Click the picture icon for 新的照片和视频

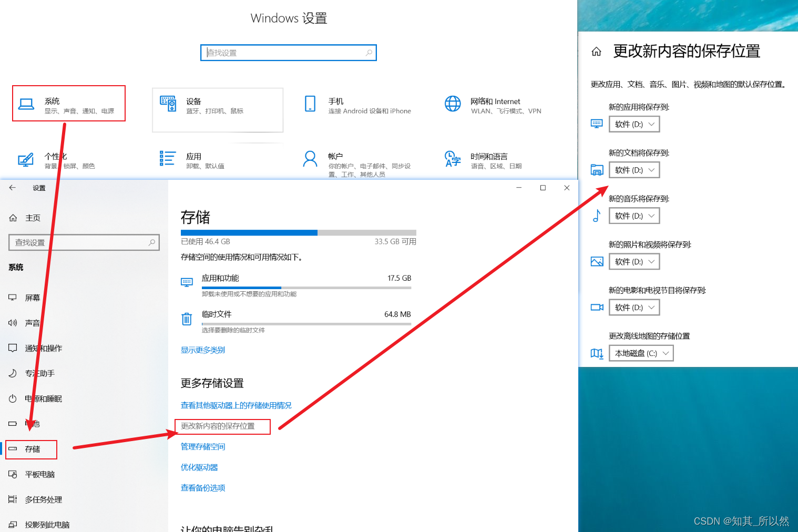[x=597, y=261]
